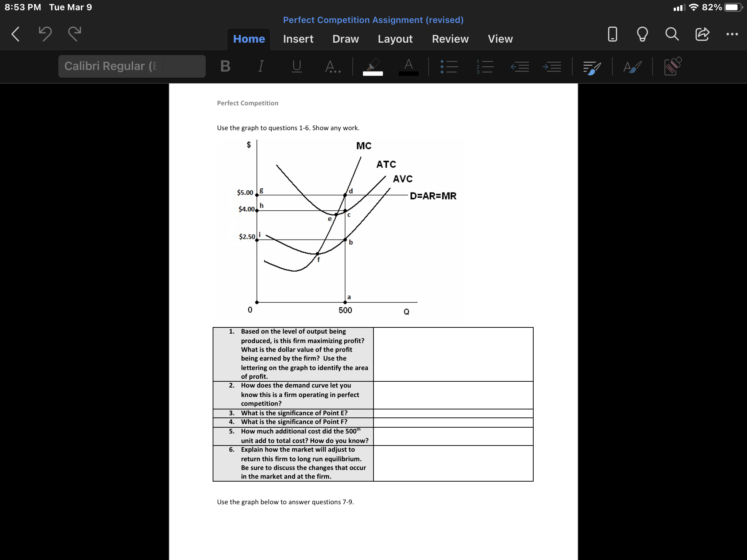
Task: Click the document title Perfect Competition Assignment
Action: [x=373, y=20]
